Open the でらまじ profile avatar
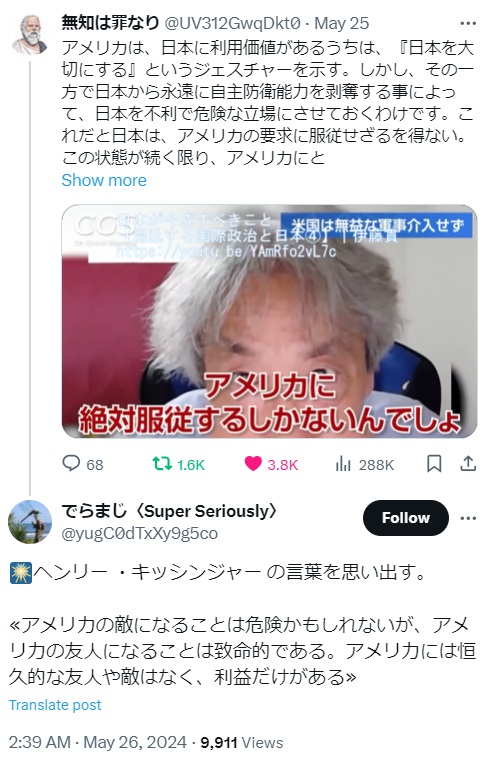Screen dimensions: 490x761 tap(30, 522)
